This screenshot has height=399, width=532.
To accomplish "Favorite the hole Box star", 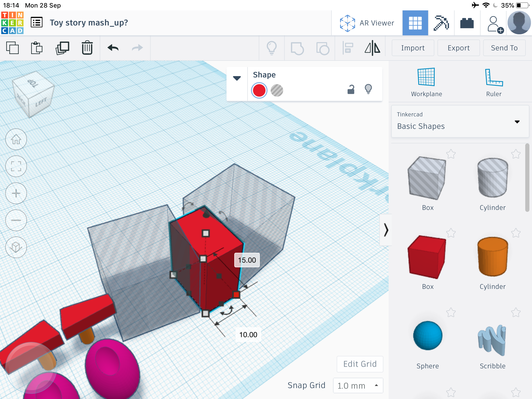I will tap(451, 154).
